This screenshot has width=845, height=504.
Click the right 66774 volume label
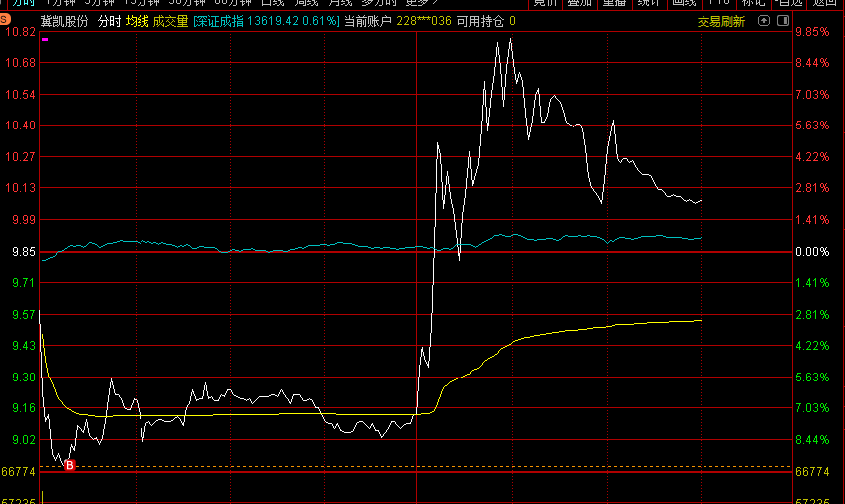point(813,472)
